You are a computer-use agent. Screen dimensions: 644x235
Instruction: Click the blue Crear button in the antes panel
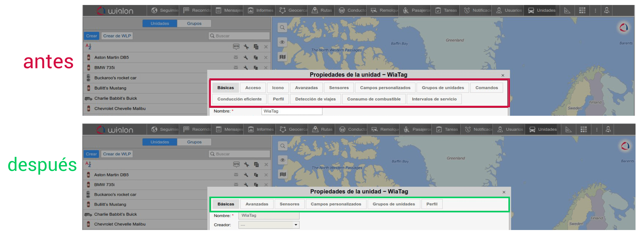[x=91, y=36]
